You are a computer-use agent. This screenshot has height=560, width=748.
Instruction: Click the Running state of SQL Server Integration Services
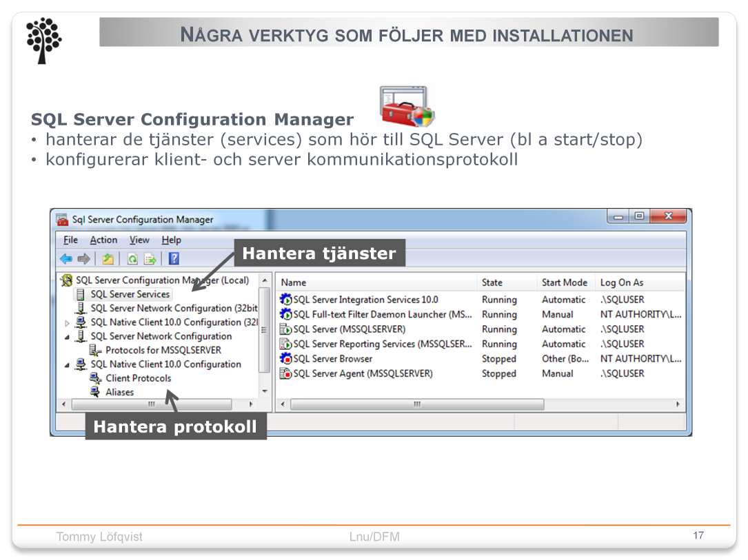click(499, 300)
